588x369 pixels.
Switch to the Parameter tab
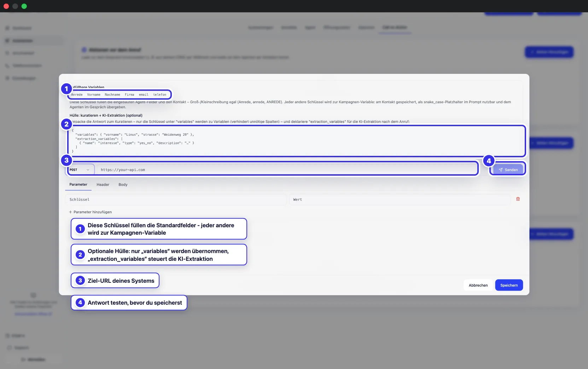pyautogui.click(x=78, y=184)
